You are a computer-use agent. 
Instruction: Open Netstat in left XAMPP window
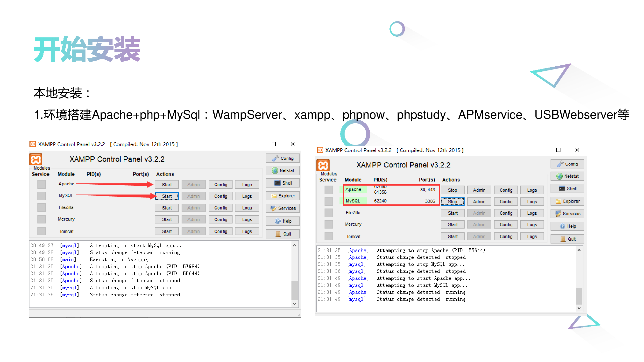point(283,170)
